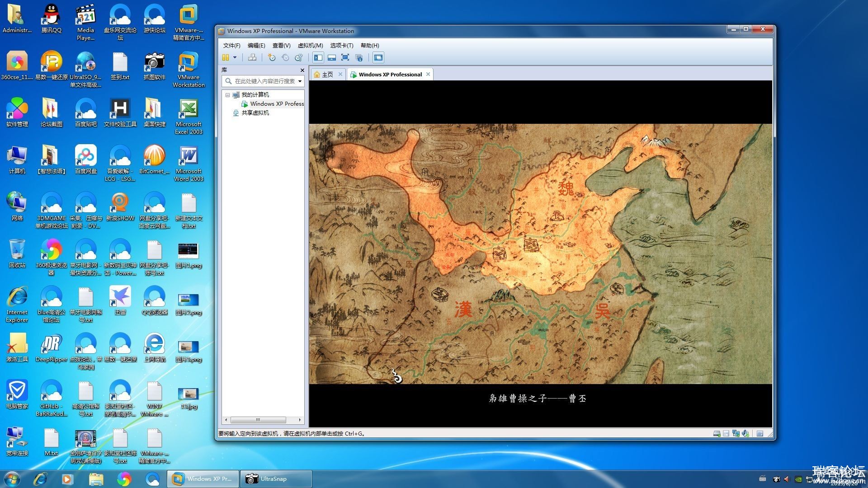Collapse the 我的计算机 tree node

pyautogui.click(x=227, y=95)
